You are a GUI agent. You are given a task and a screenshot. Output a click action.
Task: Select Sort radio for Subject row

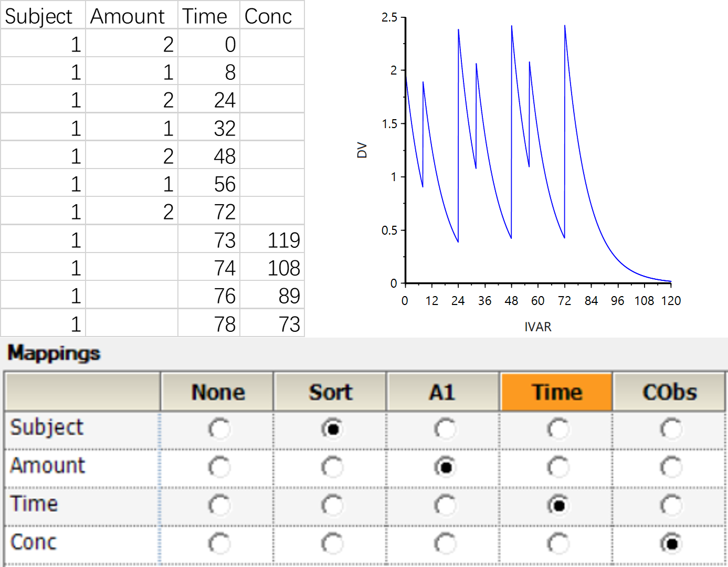[x=332, y=429]
